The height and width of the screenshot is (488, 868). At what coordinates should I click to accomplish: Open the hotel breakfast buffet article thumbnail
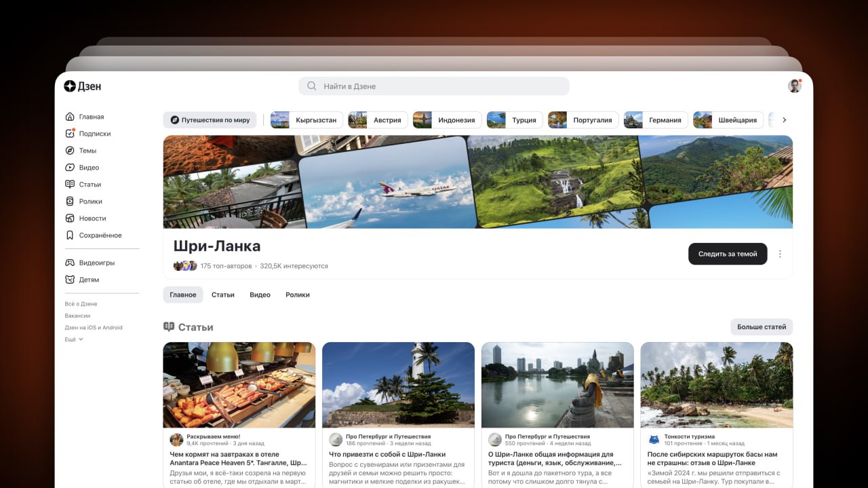(x=239, y=385)
